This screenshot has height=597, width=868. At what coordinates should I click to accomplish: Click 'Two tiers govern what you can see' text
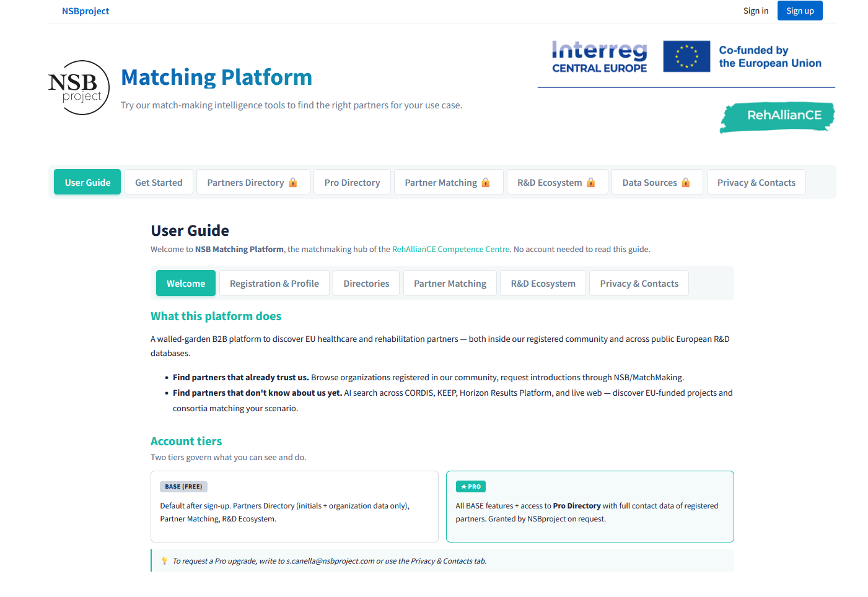[x=229, y=457]
